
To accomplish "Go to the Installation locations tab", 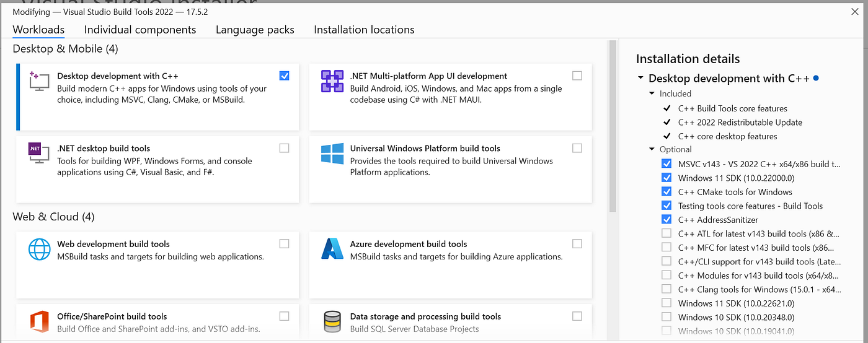I will tap(364, 30).
